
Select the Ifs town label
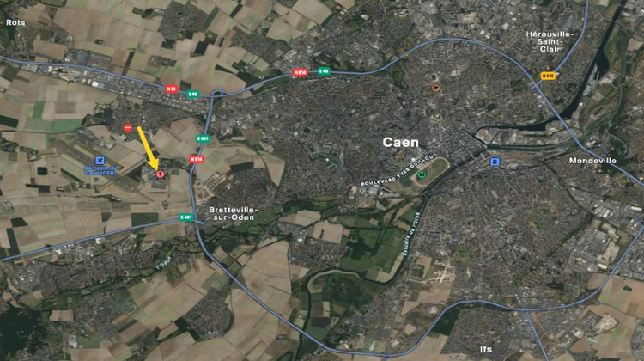click(x=486, y=349)
